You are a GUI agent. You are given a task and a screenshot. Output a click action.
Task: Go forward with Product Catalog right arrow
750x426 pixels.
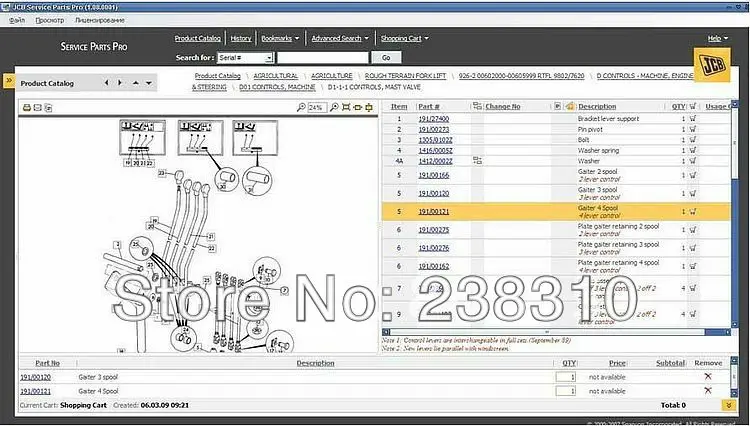pyautogui.click(x=120, y=83)
